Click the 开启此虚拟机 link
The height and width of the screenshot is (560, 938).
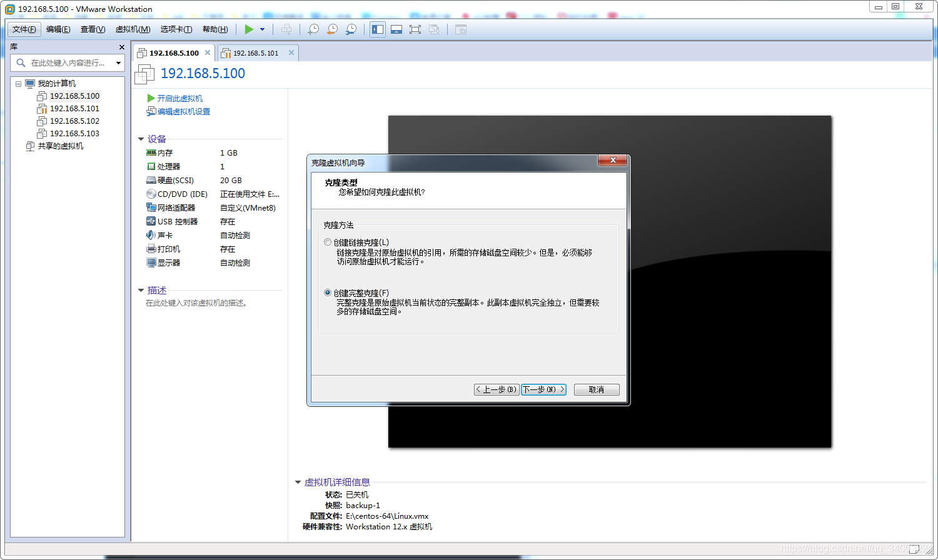pos(179,98)
